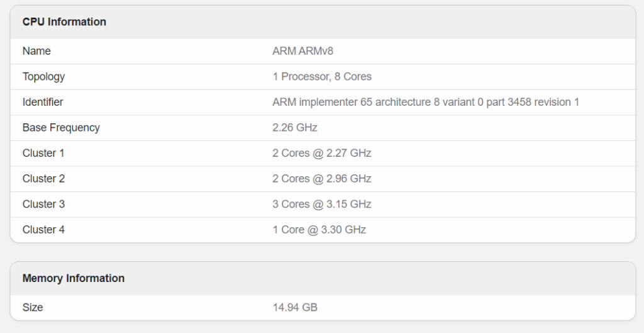Click the CPU Information header
The height and width of the screenshot is (333, 644).
64,22
